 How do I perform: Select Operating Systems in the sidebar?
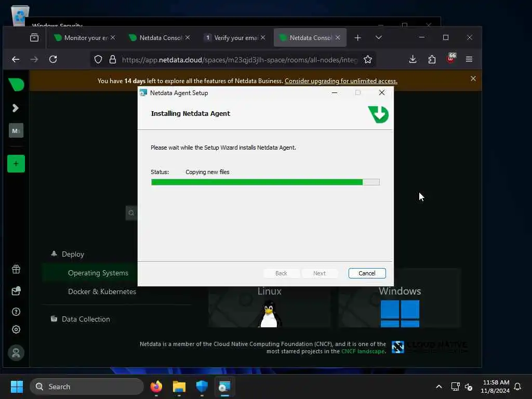(x=98, y=273)
